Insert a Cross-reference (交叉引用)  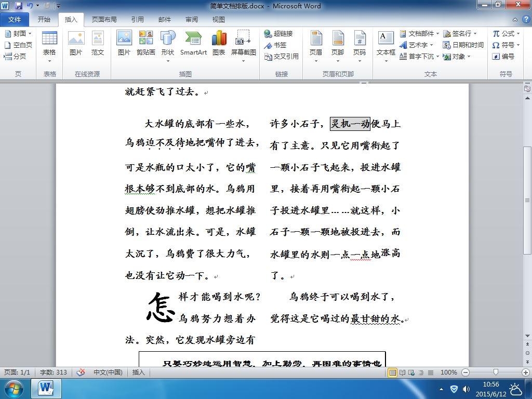[x=281, y=56]
